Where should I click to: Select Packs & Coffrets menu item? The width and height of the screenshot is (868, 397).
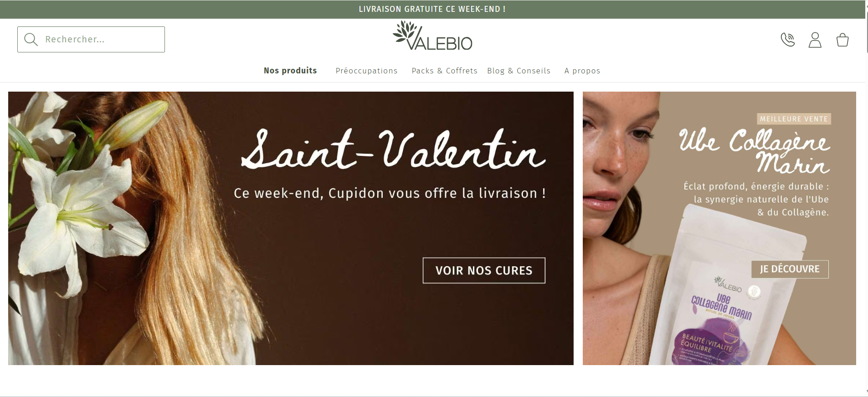click(444, 71)
